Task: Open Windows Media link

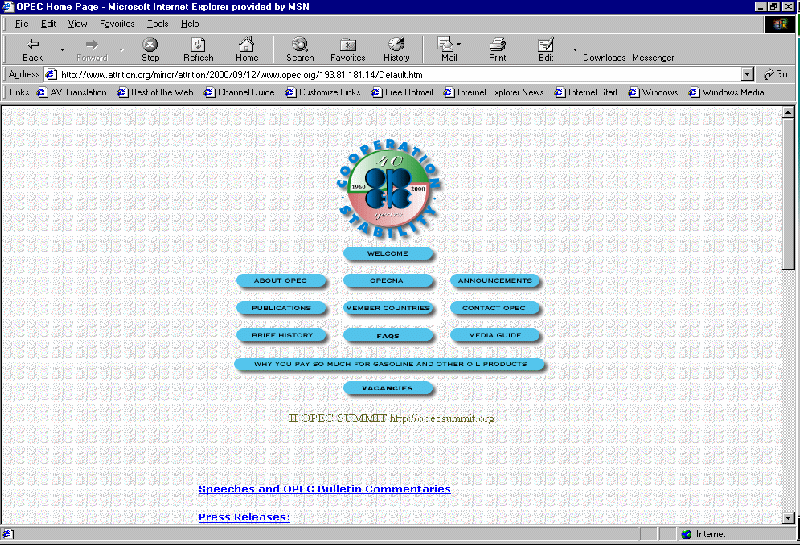Action: 727,92
